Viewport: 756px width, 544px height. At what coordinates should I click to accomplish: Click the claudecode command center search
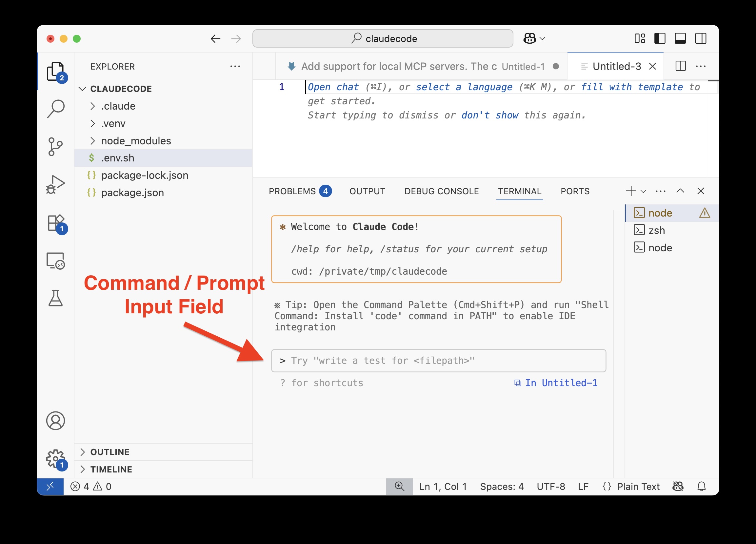(382, 38)
